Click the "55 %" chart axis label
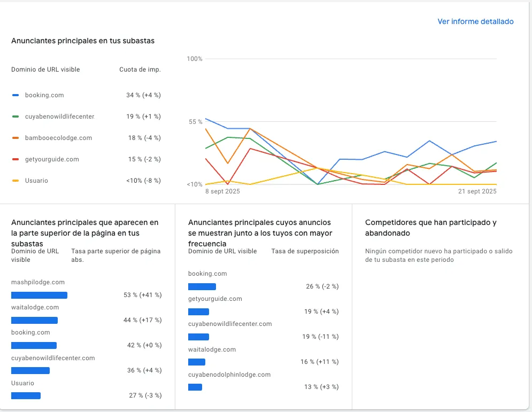The height and width of the screenshot is (412, 532). click(196, 122)
